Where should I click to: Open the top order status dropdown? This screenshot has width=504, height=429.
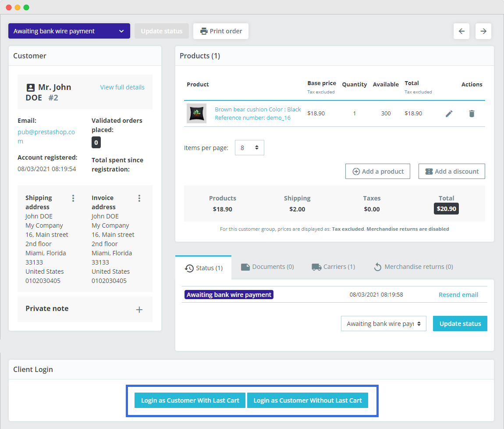[69, 31]
